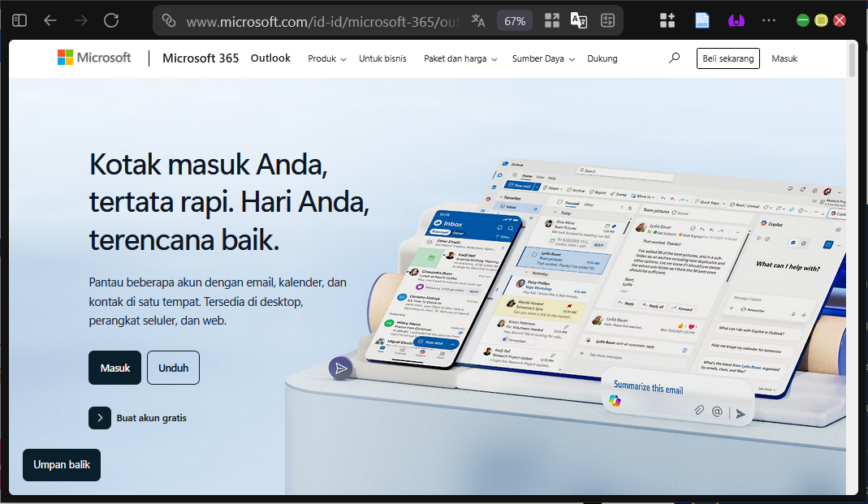Open the browser three-dots menu

point(769,20)
